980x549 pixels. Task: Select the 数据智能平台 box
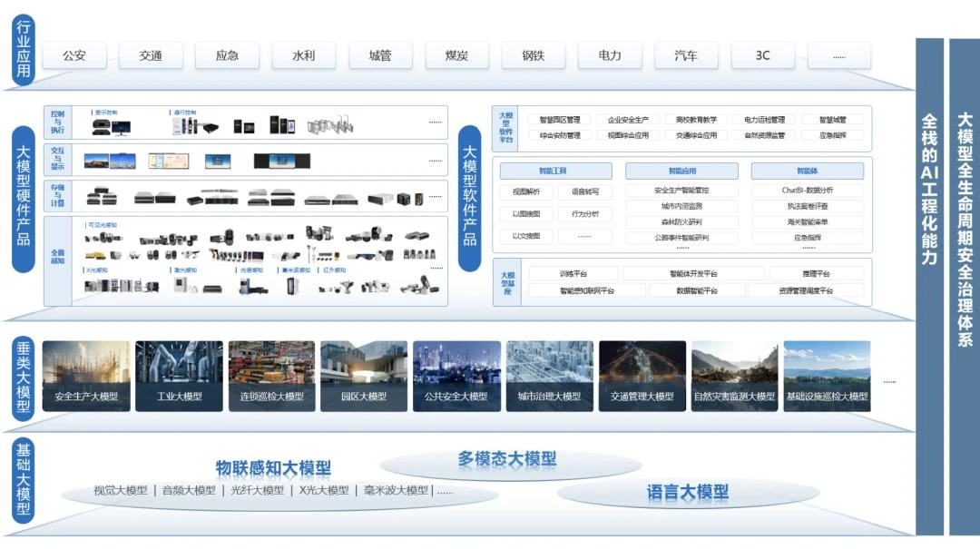tap(697, 290)
